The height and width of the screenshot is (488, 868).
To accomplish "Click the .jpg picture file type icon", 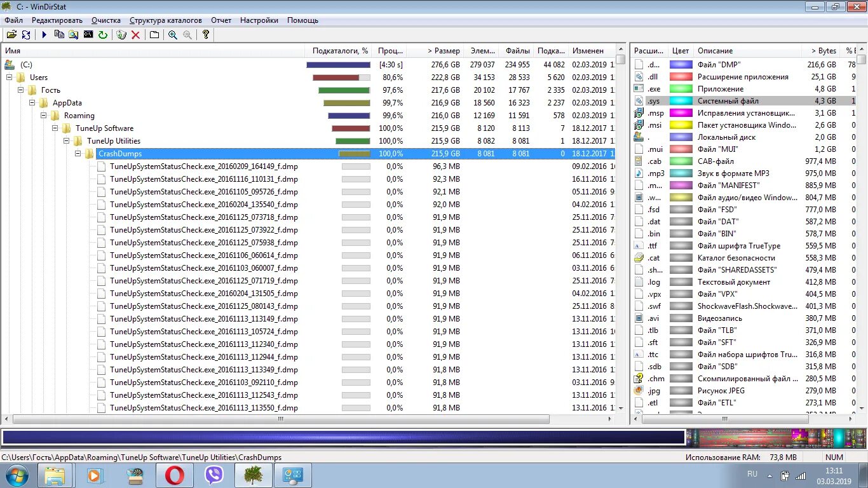I will pyautogui.click(x=639, y=391).
